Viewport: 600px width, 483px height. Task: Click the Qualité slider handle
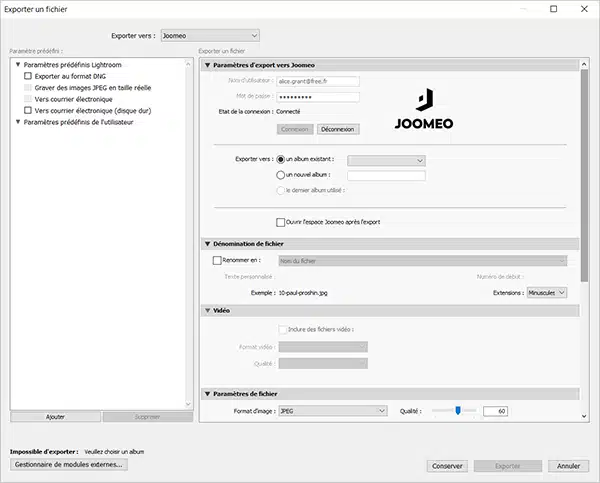(458, 410)
